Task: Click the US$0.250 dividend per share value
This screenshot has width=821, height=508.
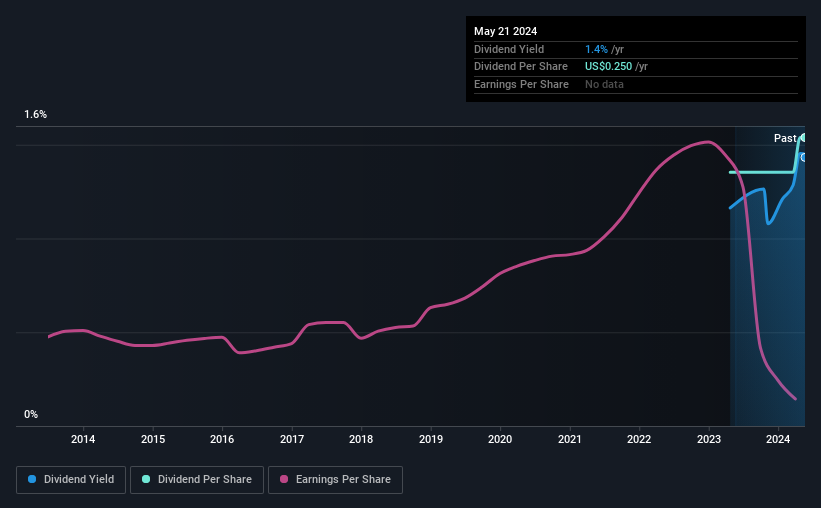Action: tap(609, 66)
